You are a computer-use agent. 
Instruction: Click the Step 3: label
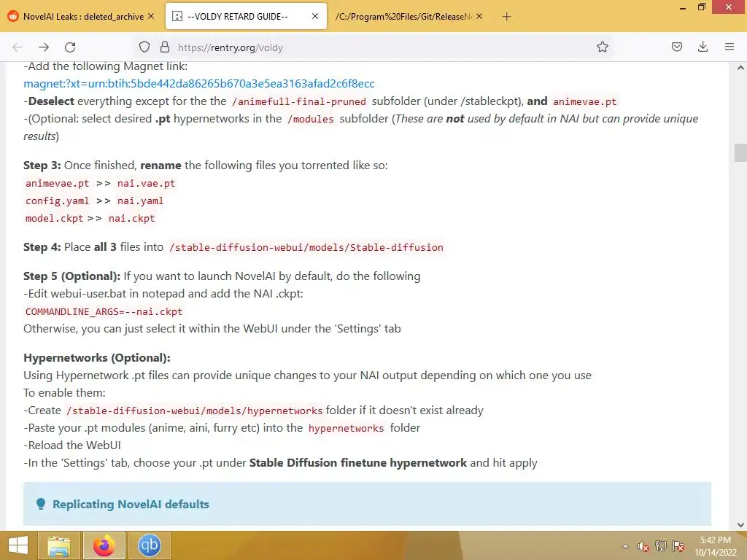click(x=42, y=166)
